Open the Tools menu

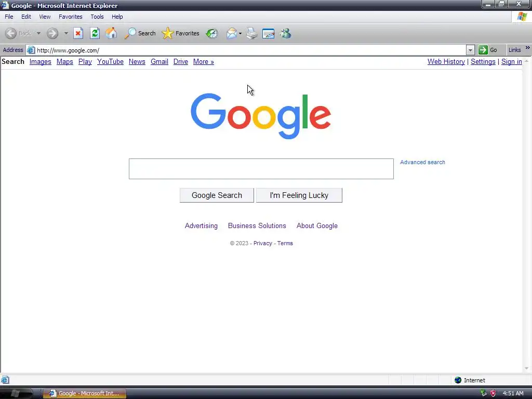coord(97,17)
